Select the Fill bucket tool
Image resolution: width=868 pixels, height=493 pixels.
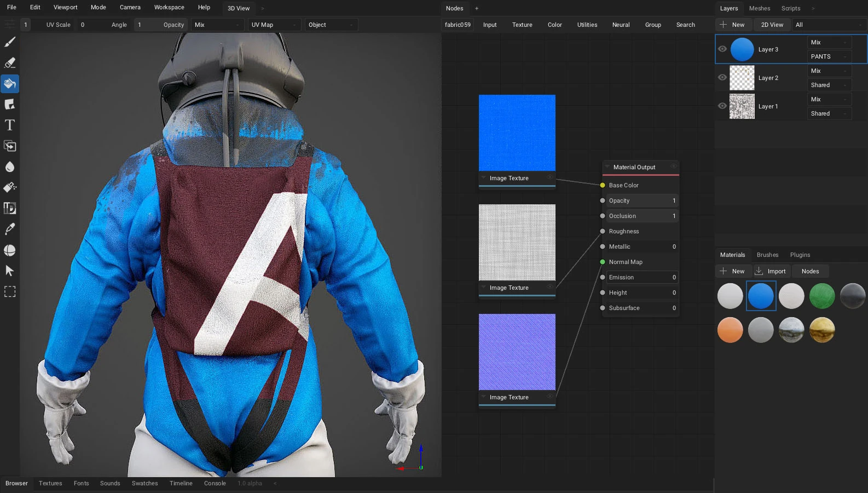point(10,84)
